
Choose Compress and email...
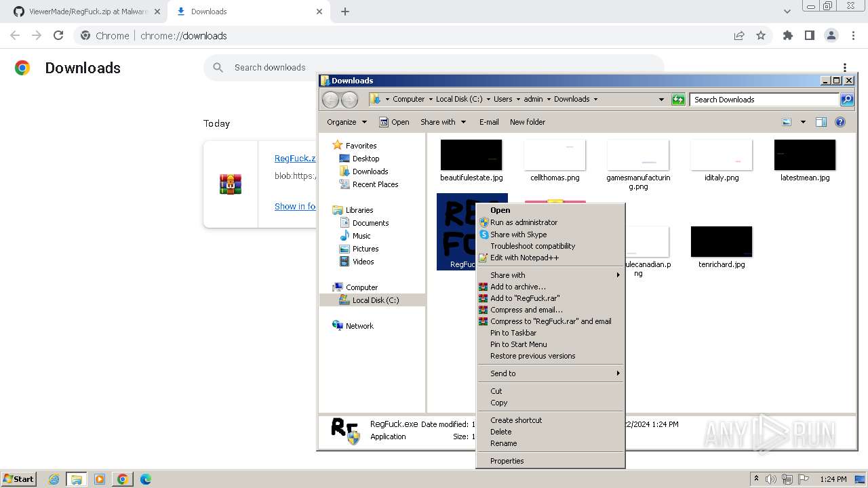point(550,310)
